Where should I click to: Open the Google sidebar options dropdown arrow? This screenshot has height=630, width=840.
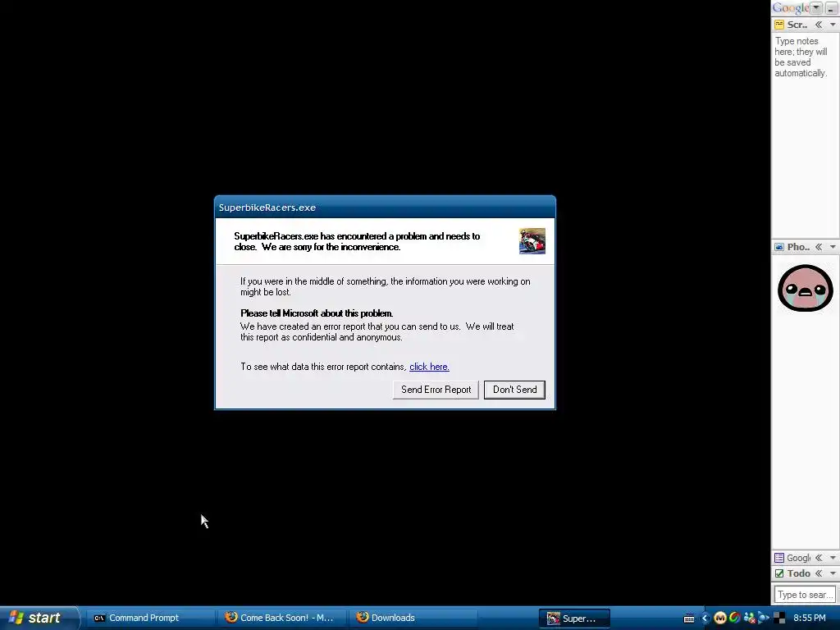[816, 7]
